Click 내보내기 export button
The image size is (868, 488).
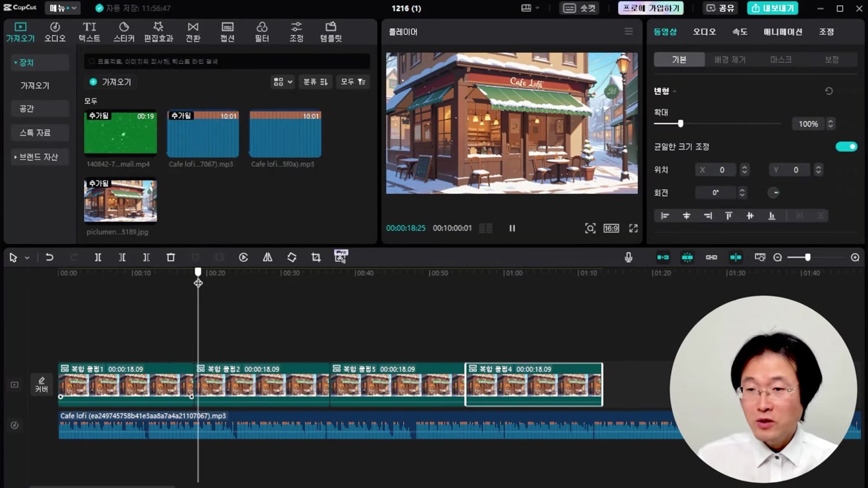[772, 8]
